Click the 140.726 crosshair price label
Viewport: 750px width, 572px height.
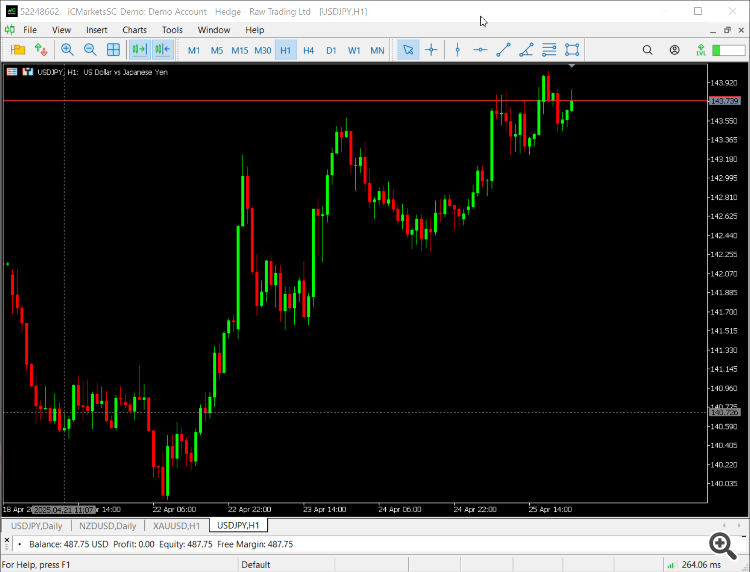coord(725,412)
